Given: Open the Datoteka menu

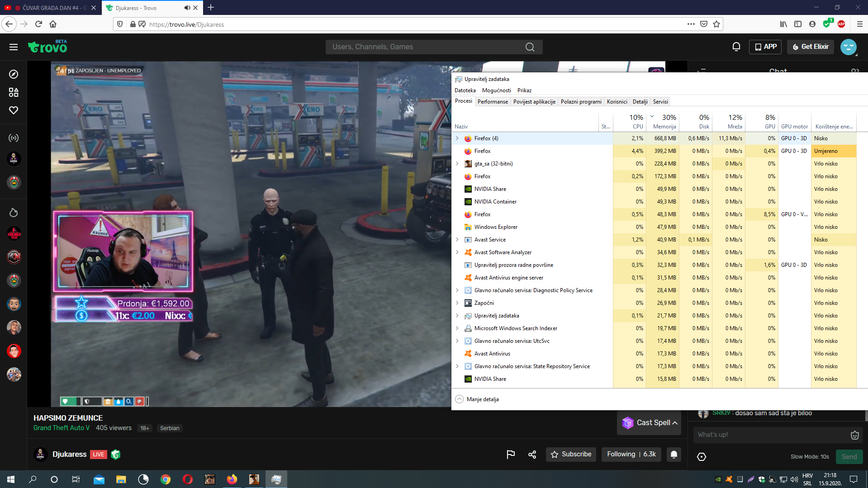Looking at the screenshot, I should [465, 90].
